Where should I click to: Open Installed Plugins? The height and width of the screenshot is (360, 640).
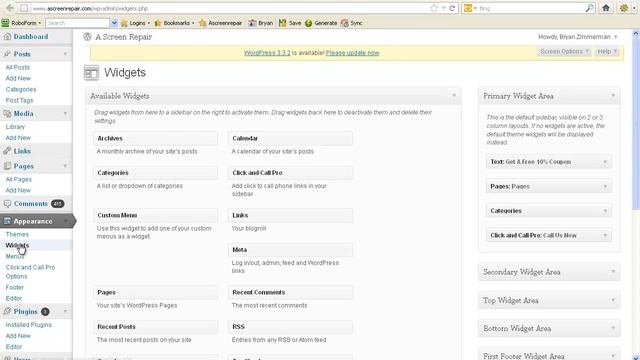pos(29,325)
